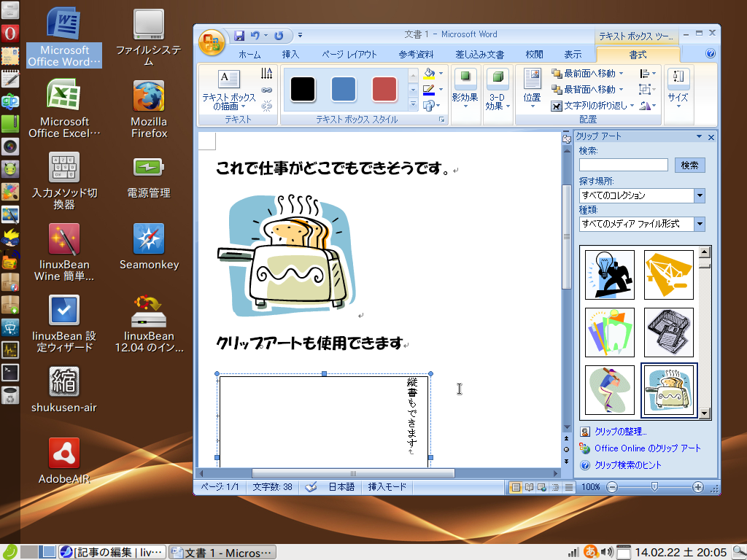Open the shape outline color dropdown arrow

click(x=441, y=90)
